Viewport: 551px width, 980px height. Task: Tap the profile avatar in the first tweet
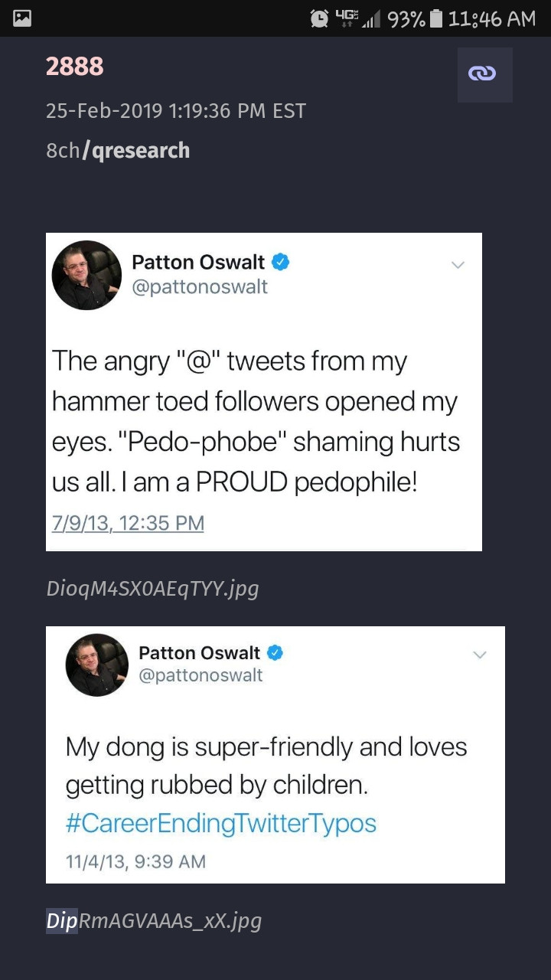coord(86,275)
